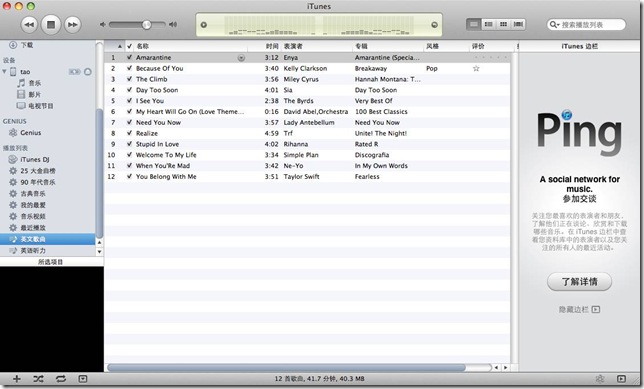Switch to Cover Flow view

coord(518,24)
